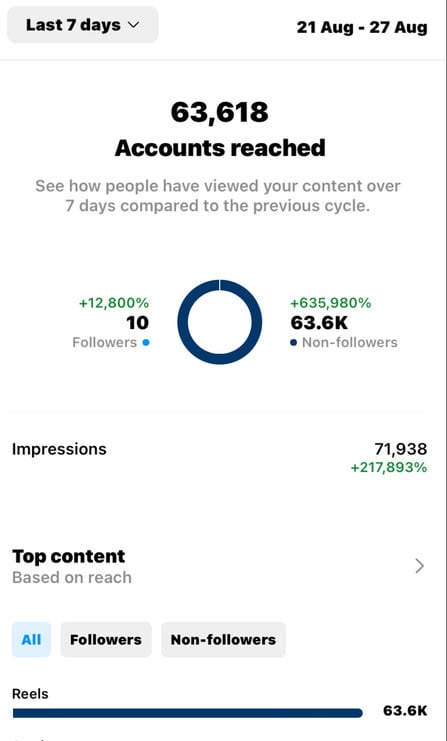The width and height of the screenshot is (447, 741).
Task: Click the Reels label
Action: 30,694
